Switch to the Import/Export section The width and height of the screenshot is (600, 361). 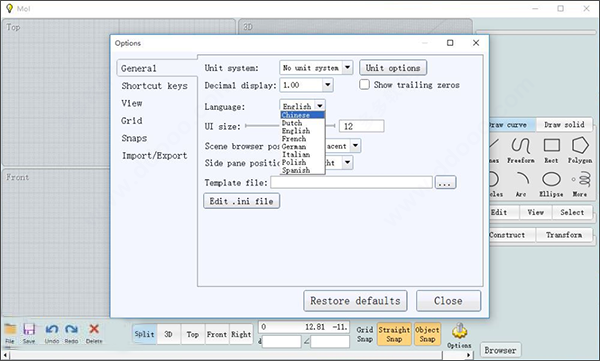point(155,155)
